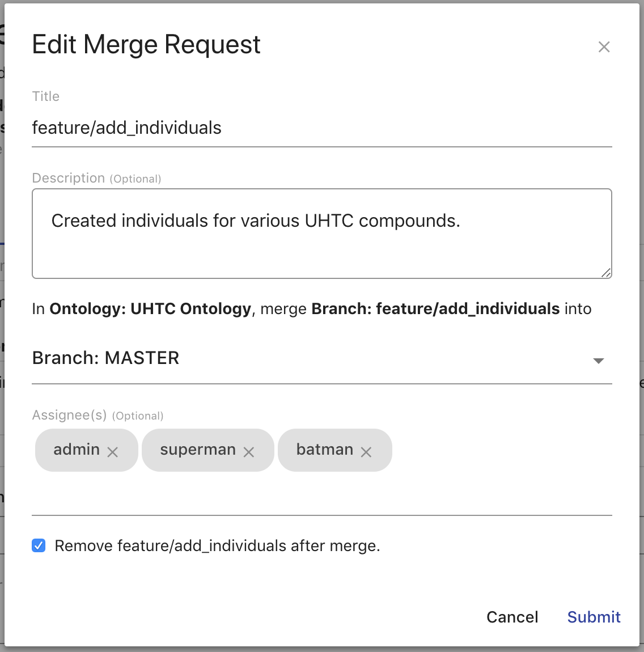Click the Assignee(s) (Optional) label
Image resolution: width=644 pixels, height=652 pixels.
[98, 416]
